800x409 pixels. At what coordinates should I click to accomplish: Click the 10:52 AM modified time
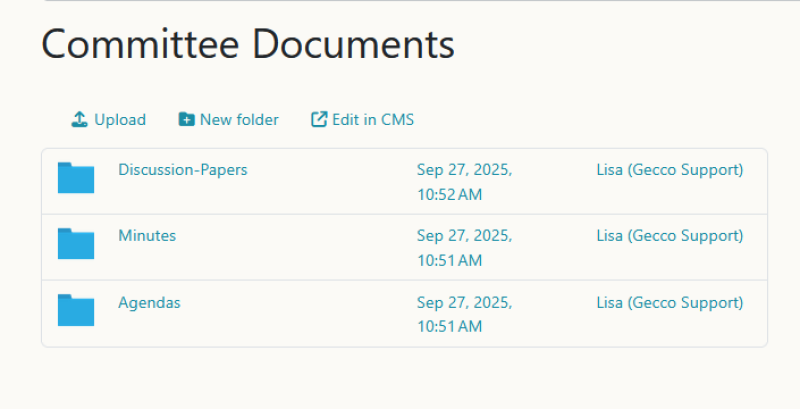point(449,195)
